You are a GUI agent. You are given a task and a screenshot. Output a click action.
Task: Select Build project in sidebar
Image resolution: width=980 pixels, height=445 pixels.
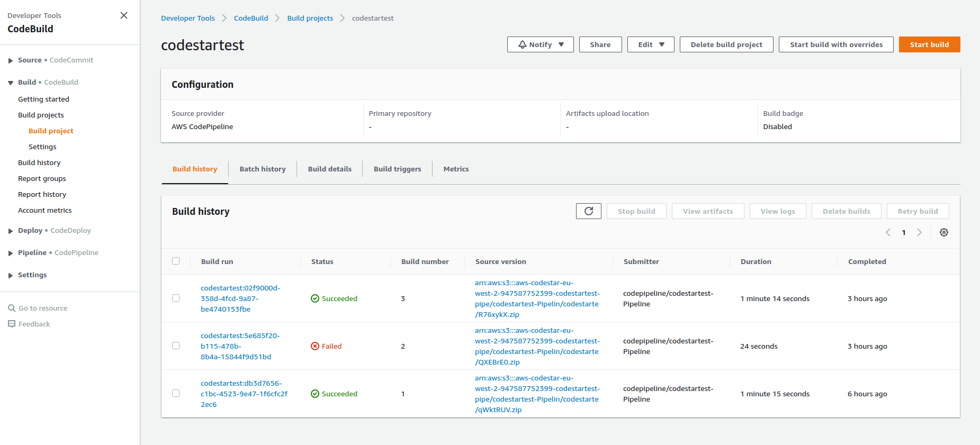coord(51,131)
